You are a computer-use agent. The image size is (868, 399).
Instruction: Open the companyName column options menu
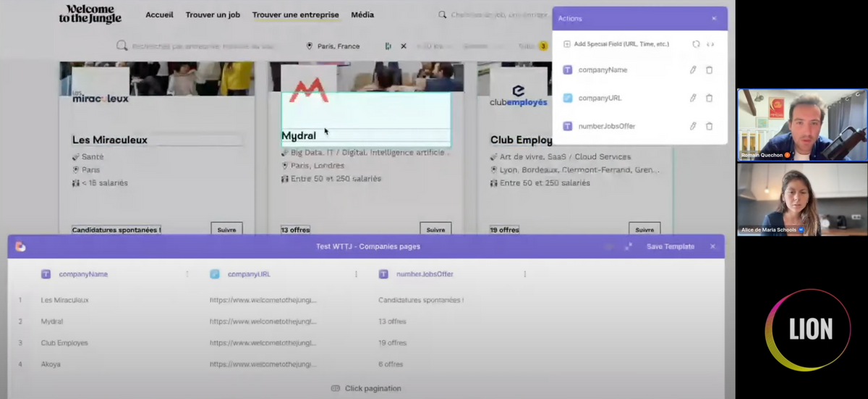pyautogui.click(x=187, y=274)
